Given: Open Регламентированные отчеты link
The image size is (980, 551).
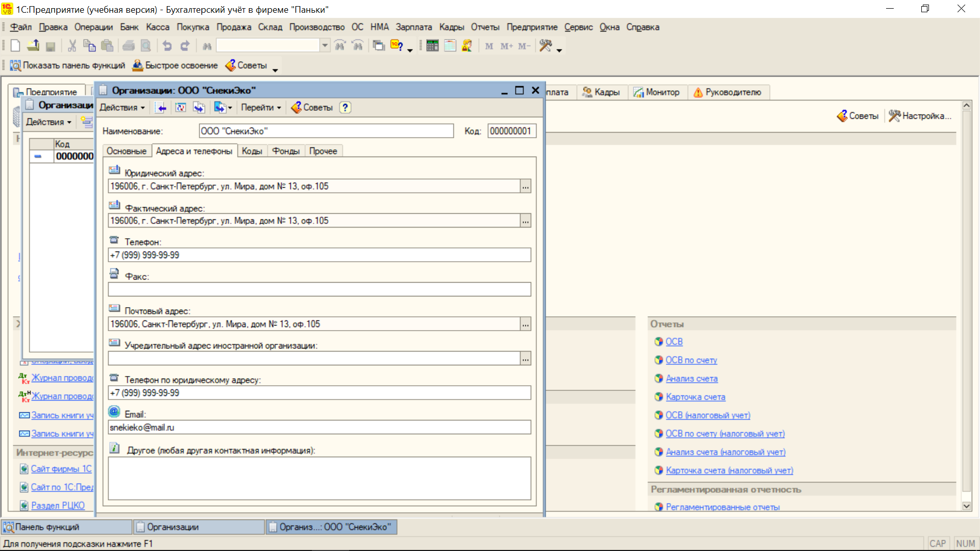Looking at the screenshot, I should click(723, 507).
